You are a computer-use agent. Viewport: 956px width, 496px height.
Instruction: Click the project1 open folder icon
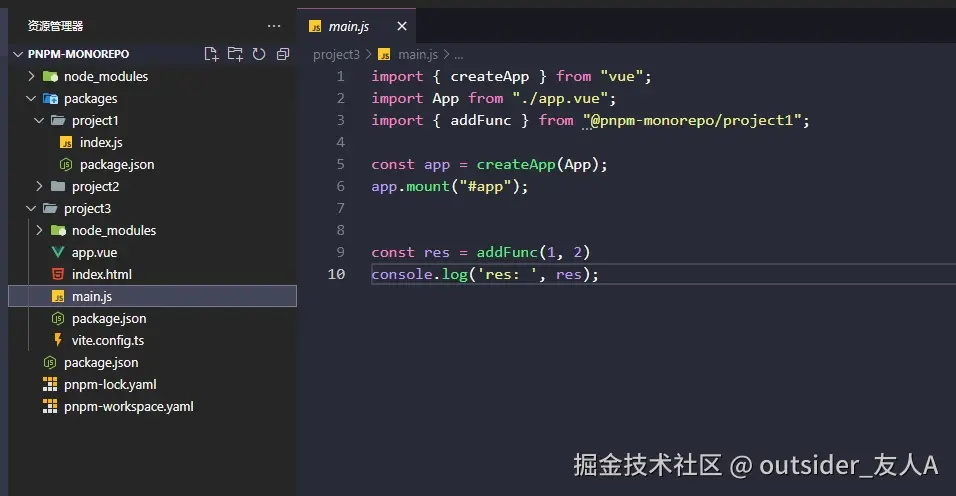click(58, 120)
